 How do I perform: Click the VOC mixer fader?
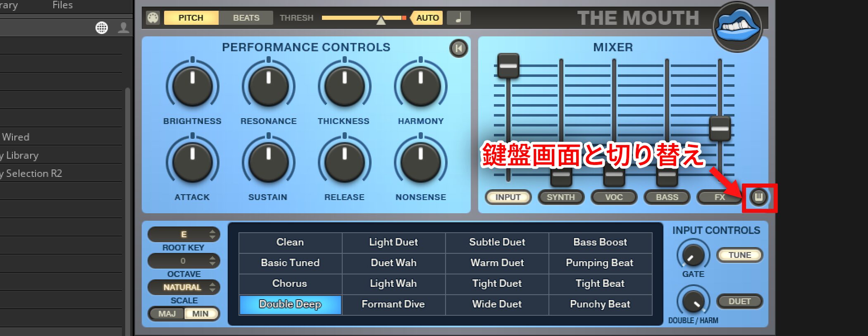point(614,176)
